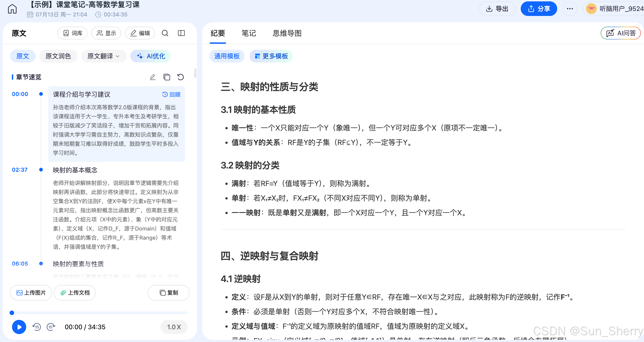This screenshot has width=644, height=342.
Task: Skip audio forward 15 seconds
Action: (x=51, y=327)
